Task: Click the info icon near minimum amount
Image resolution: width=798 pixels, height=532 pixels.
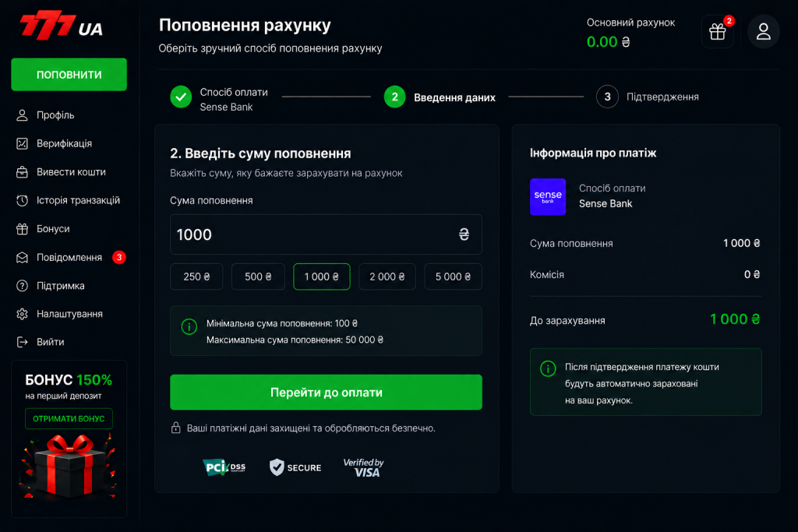Action: point(189,326)
